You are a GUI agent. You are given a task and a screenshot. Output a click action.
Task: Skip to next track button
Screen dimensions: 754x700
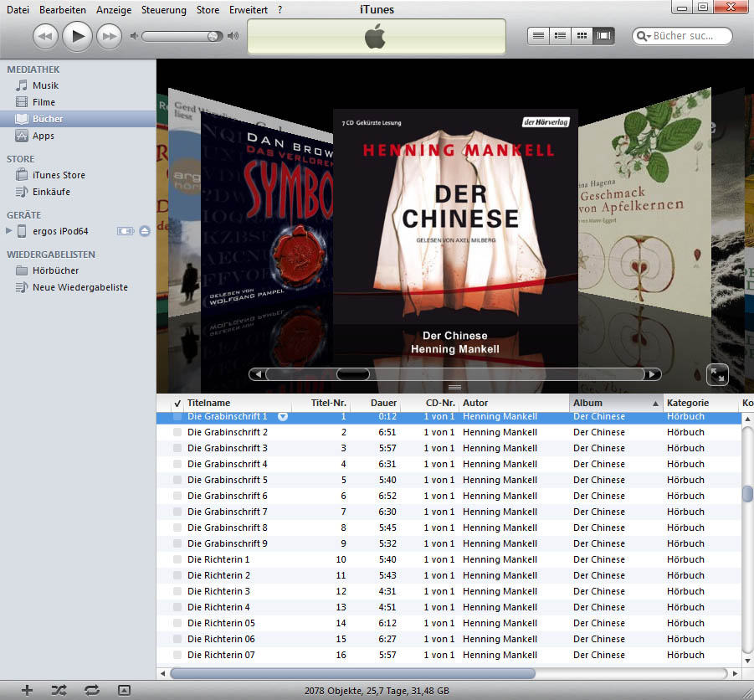[x=109, y=37]
